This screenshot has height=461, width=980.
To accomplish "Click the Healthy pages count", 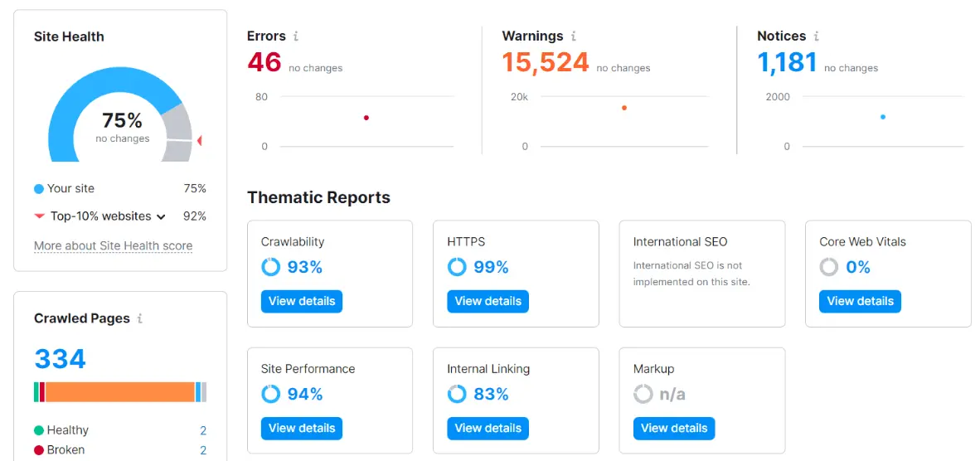I will 203,430.
